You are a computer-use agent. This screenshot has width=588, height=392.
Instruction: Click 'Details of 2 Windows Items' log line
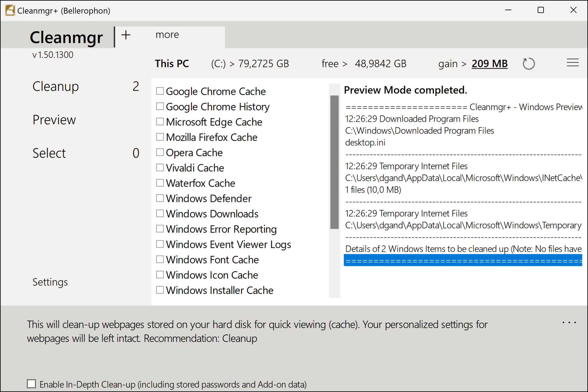pyautogui.click(x=463, y=249)
